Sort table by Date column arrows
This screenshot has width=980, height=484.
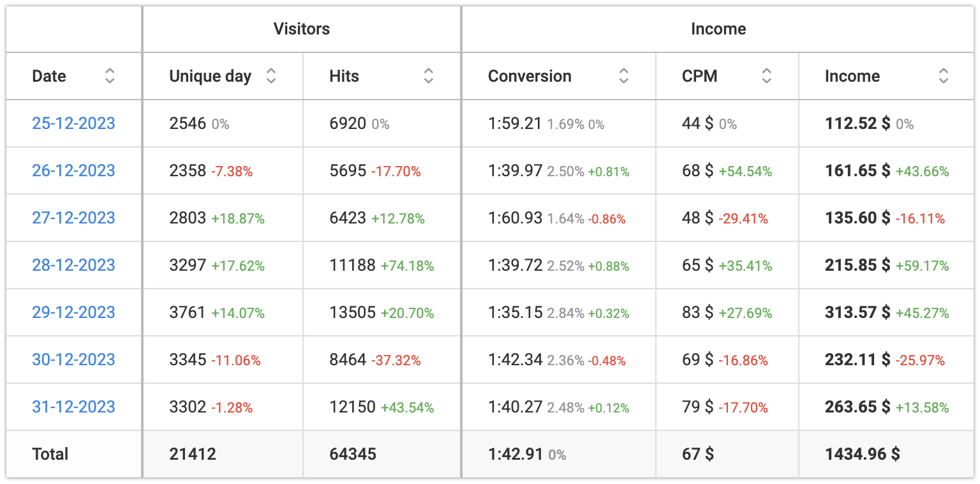click(x=110, y=76)
